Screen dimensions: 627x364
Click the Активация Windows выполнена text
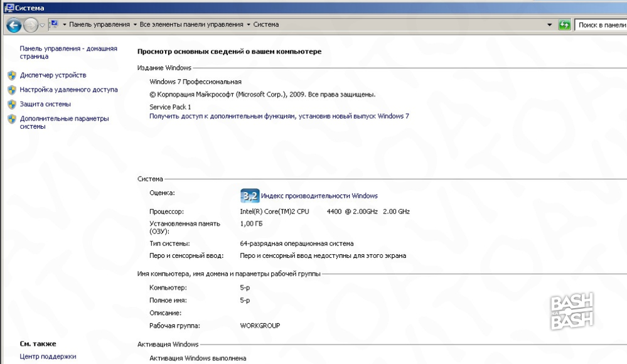coord(198,358)
